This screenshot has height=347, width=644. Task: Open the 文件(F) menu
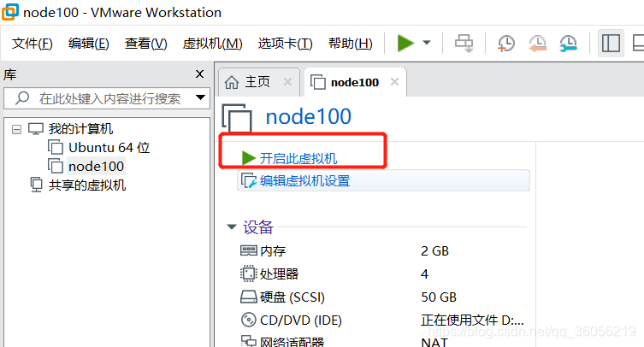point(32,43)
